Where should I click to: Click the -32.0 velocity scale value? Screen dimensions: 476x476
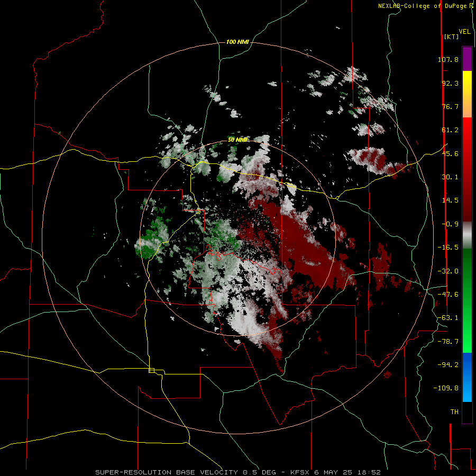pyautogui.click(x=448, y=271)
